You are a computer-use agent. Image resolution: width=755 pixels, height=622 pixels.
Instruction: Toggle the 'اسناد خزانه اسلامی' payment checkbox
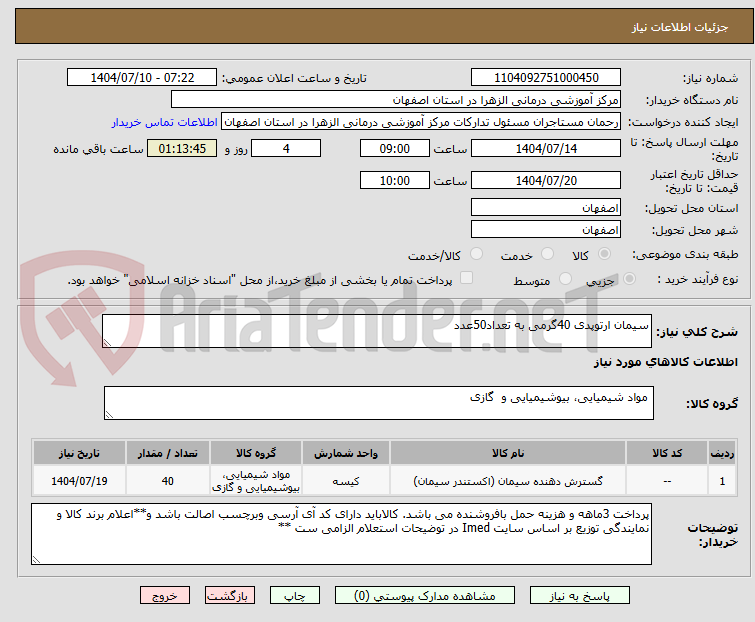pyautogui.click(x=466, y=278)
